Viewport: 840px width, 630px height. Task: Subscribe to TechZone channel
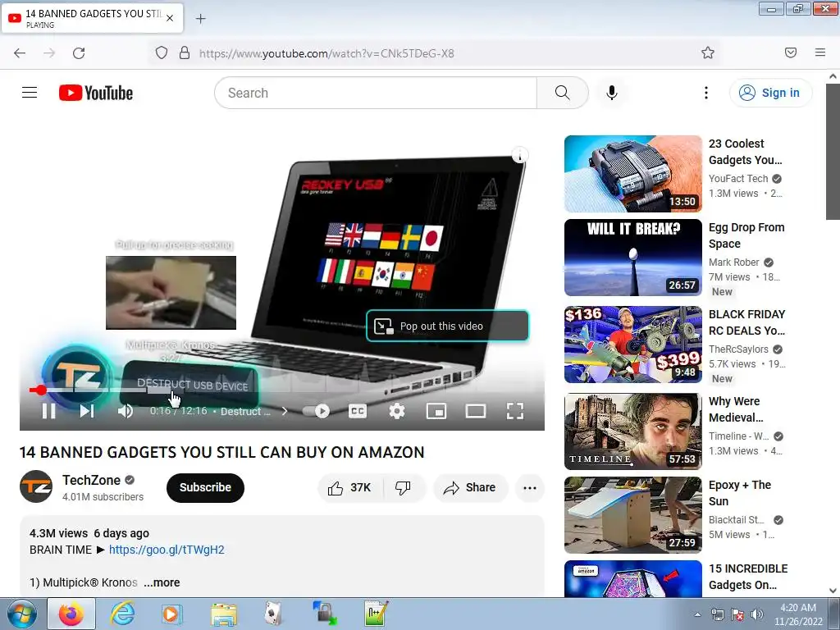point(205,487)
